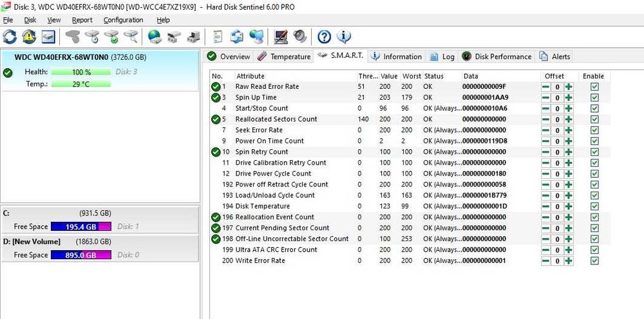Click the disk with magnifier toolbar icon
Screen dimensions: 644x319
131,37
